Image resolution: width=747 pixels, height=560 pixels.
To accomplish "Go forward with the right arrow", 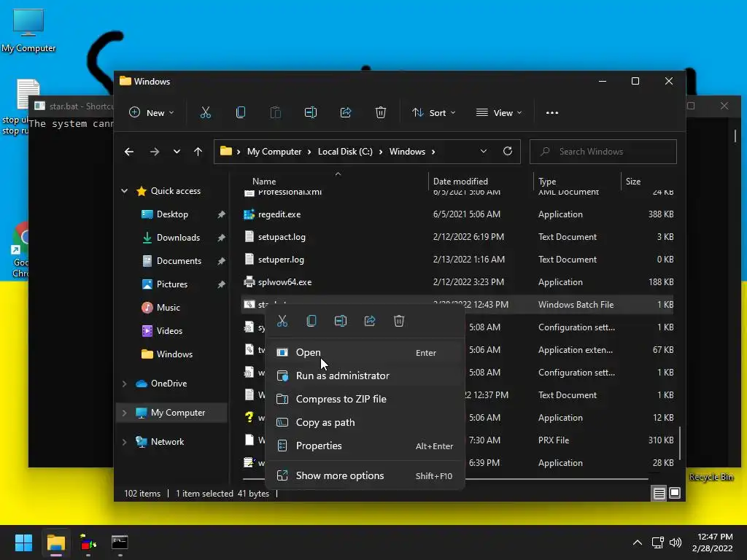I will pos(155,152).
